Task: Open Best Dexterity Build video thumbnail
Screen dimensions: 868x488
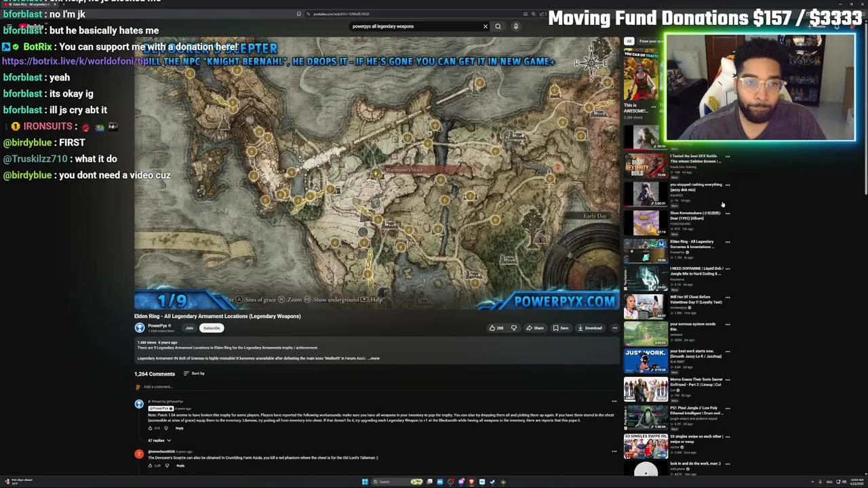Action: (646, 166)
